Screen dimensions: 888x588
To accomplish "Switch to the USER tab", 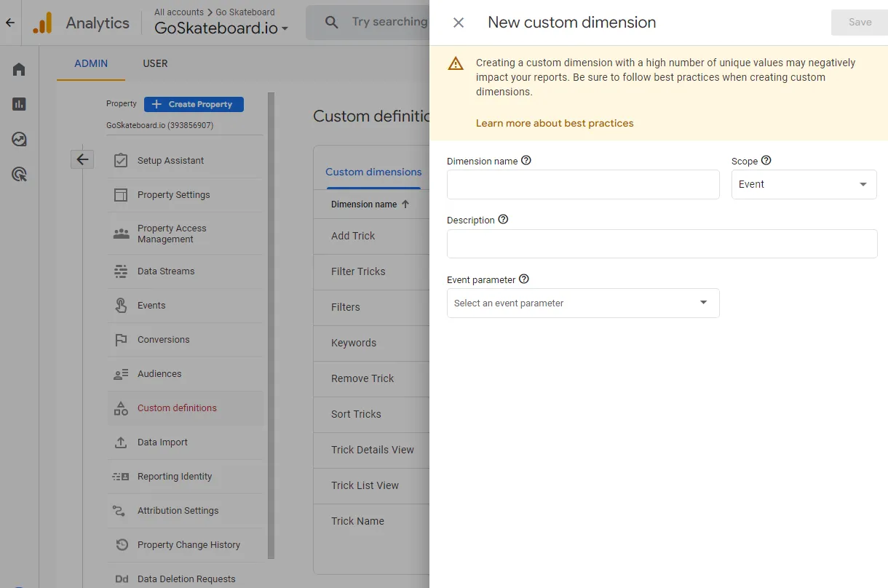I will (155, 63).
